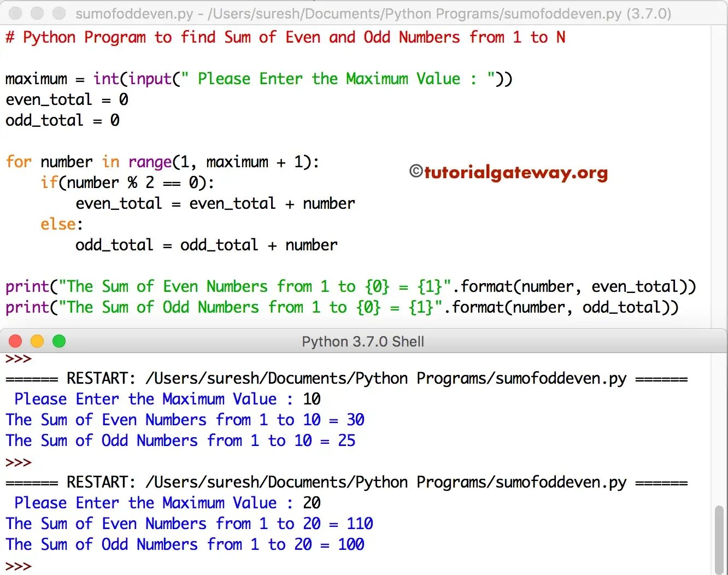Click the shell input value '10'
This screenshot has width=728, height=575.
pyautogui.click(x=312, y=399)
